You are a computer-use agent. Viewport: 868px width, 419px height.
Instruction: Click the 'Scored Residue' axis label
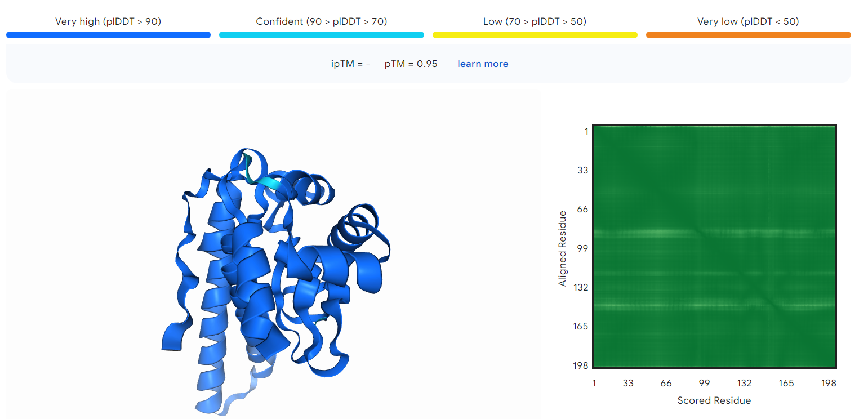click(714, 400)
